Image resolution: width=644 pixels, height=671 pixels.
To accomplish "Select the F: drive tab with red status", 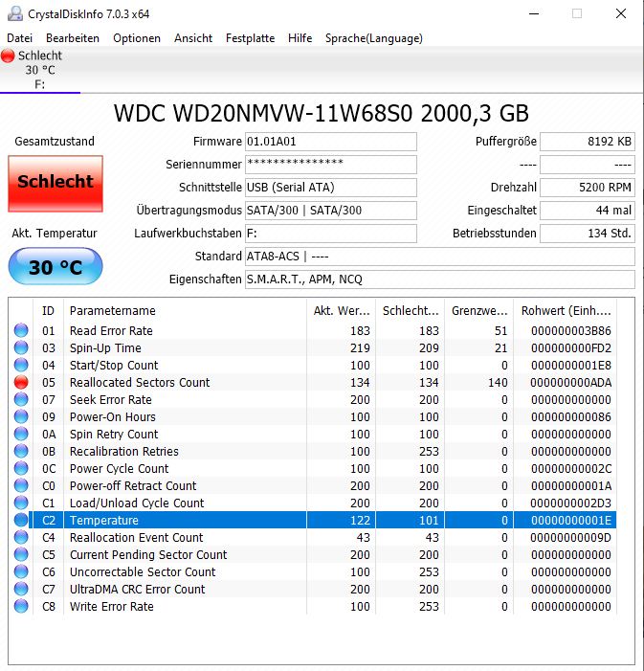I will tap(40, 70).
